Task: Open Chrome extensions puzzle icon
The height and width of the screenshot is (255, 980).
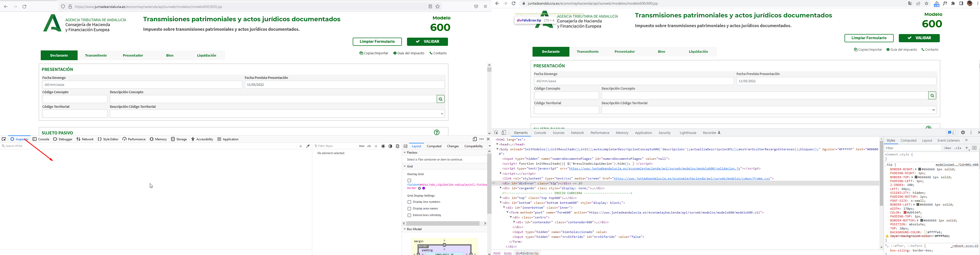Action: (x=953, y=3)
